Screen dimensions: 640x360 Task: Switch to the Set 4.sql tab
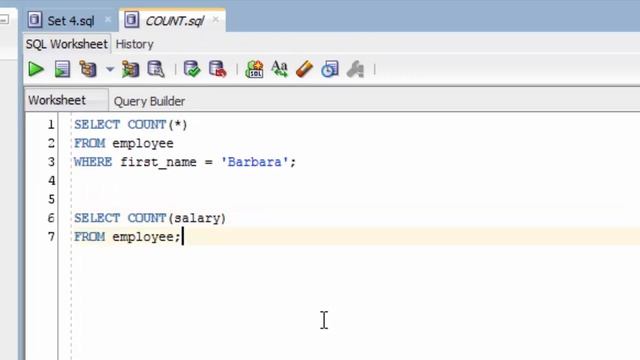[70, 20]
